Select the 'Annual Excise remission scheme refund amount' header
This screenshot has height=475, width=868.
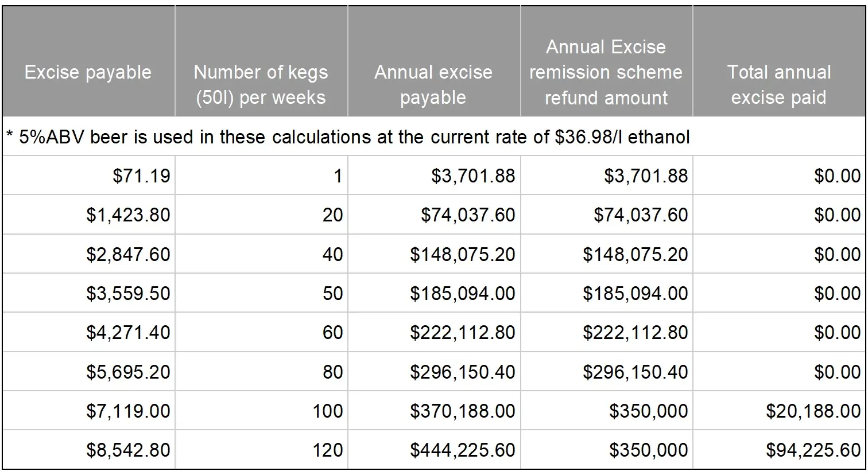click(x=606, y=72)
